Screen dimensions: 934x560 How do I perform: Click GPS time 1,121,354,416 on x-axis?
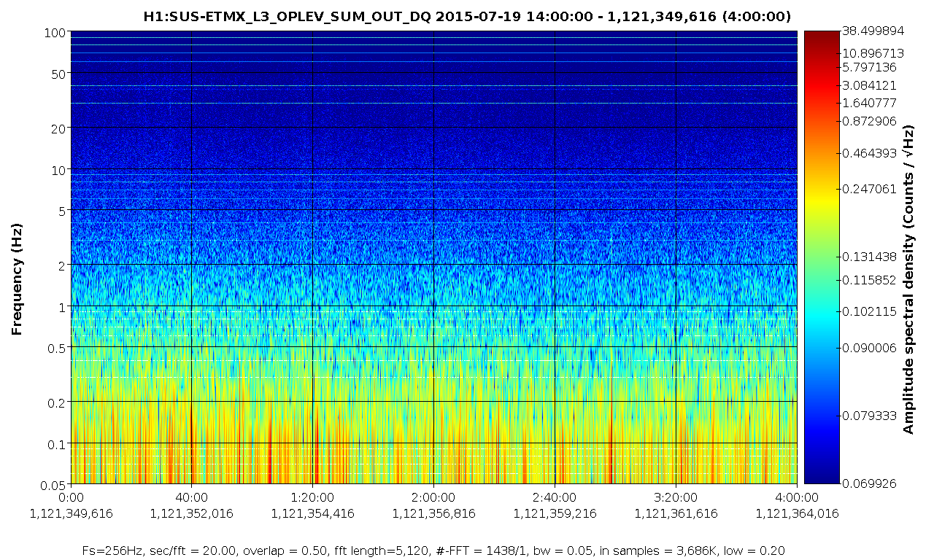312,513
